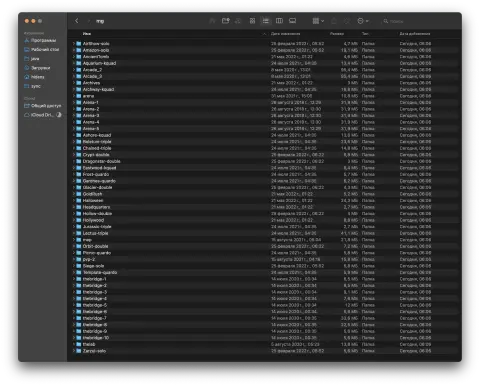The image size is (480, 386).
Task: Sort by the Name (Имя) column header
Action: click(x=87, y=34)
